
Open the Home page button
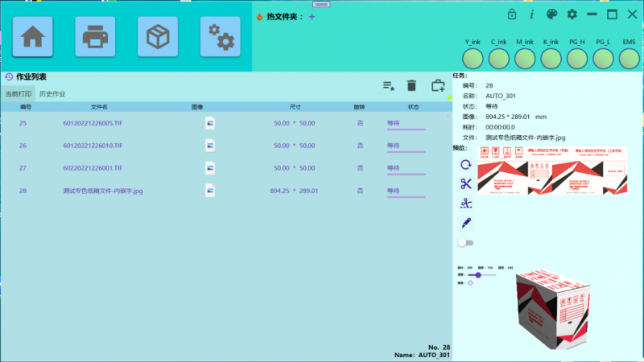(32, 37)
